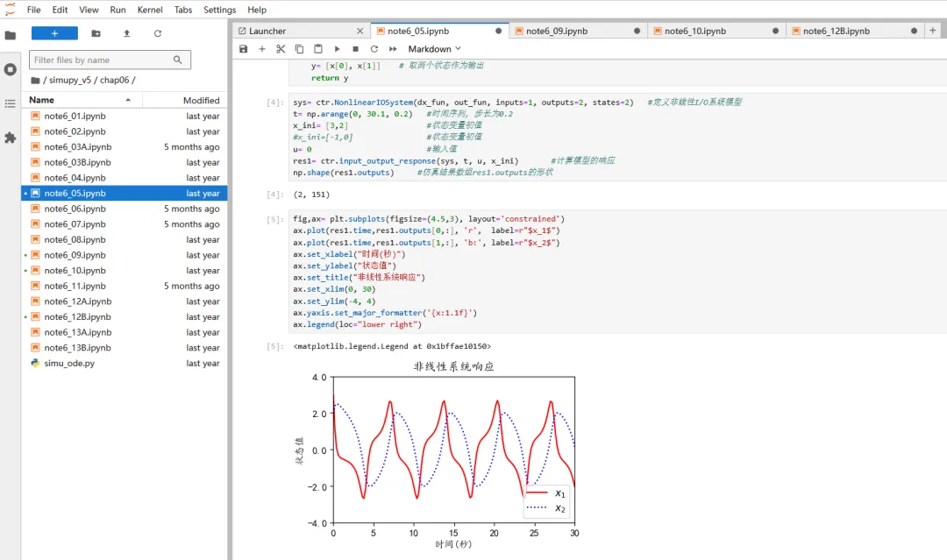
Task: Open the Kernel menu
Action: point(150,10)
